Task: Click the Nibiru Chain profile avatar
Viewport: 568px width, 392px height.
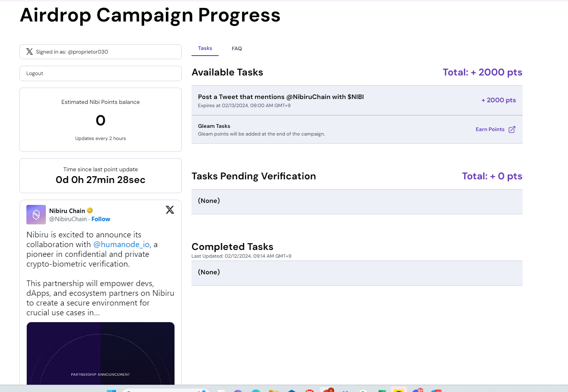Action: pyautogui.click(x=36, y=215)
